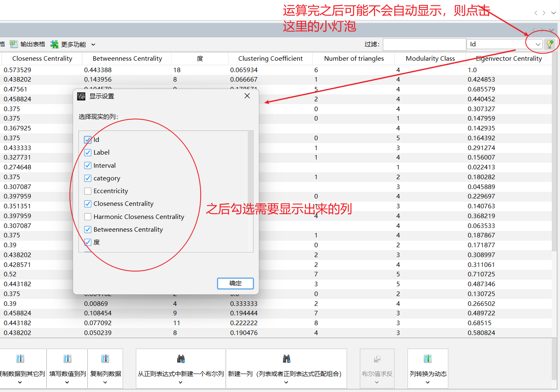Click the column icon above 制数据到其它列
560x392 pixels.
[20, 359]
